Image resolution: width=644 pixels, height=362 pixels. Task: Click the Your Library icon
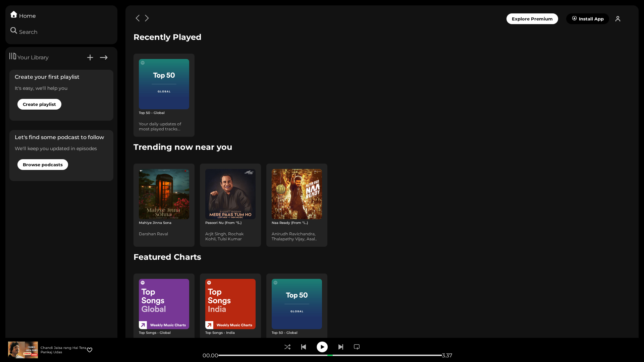click(13, 56)
